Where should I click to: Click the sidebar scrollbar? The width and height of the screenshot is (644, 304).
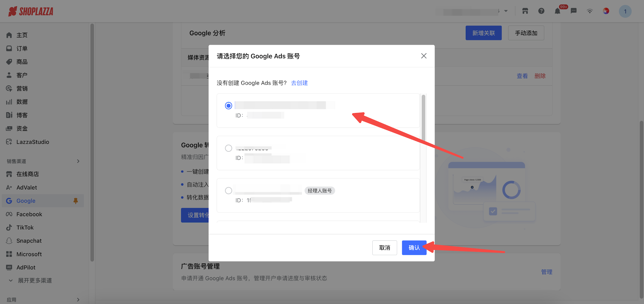[x=92, y=142]
